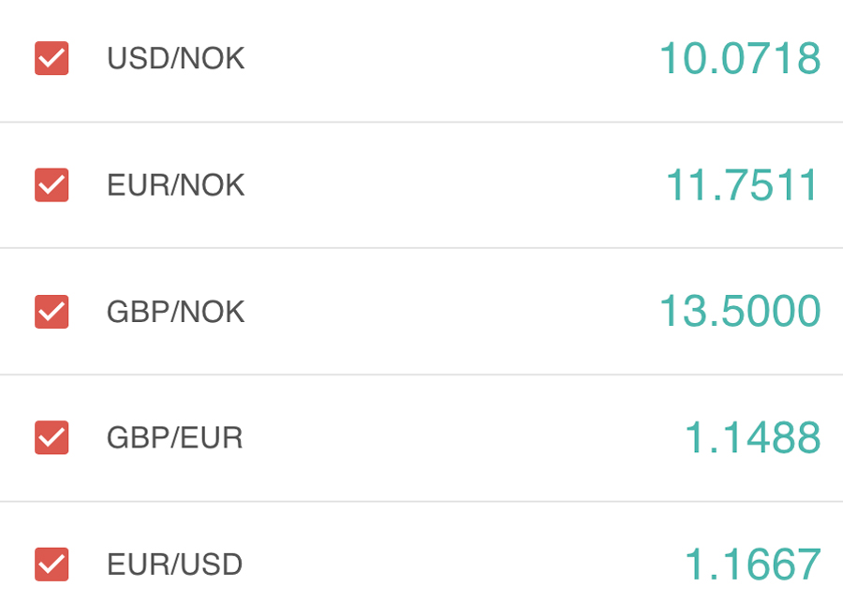The height and width of the screenshot is (616, 843).
Task: Pick the 1.1667 rate value
Action: click(752, 565)
